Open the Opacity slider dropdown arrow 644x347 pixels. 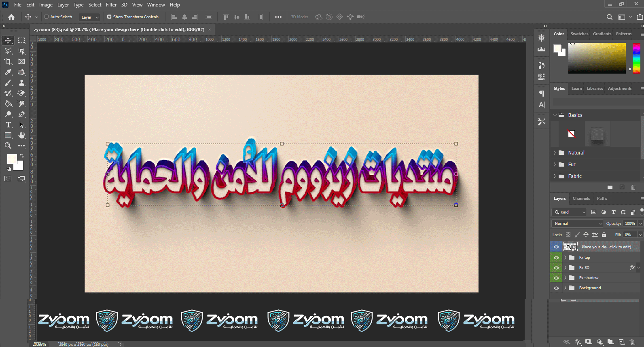click(640, 223)
